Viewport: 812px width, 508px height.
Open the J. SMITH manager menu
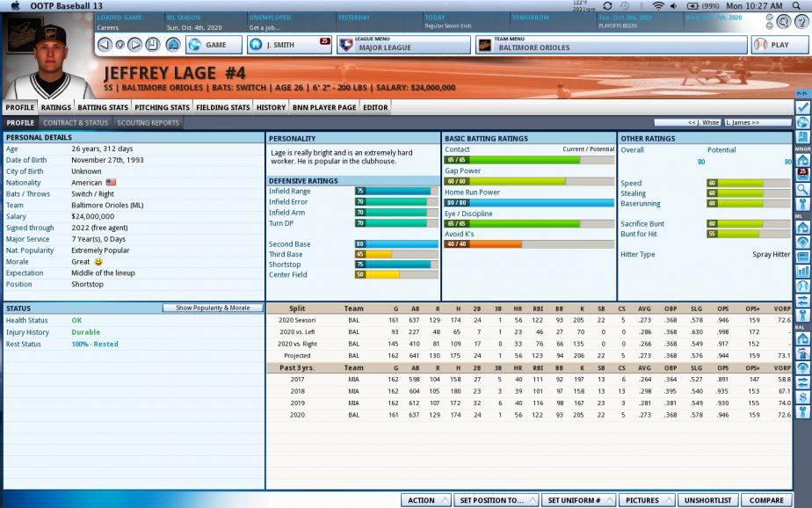289,45
